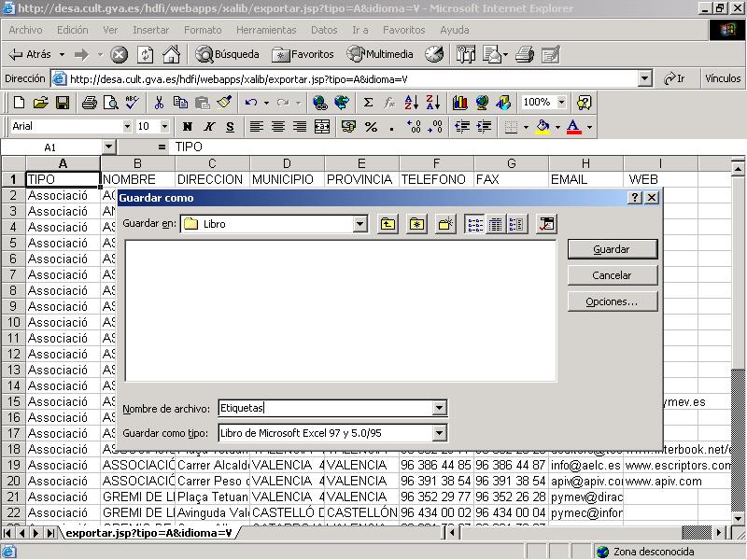Click the Print icon in Excel toolbar

point(89,103)
